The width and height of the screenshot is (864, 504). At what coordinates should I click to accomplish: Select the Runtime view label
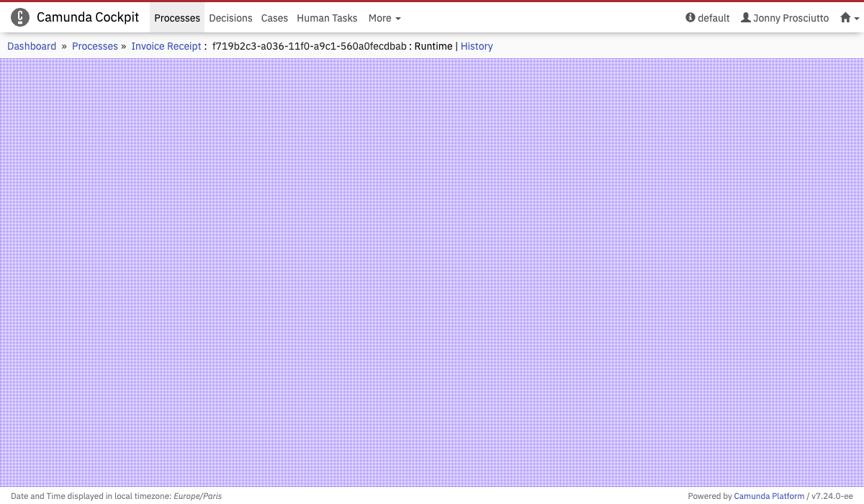pyautogui.click(x=433, y=46)
